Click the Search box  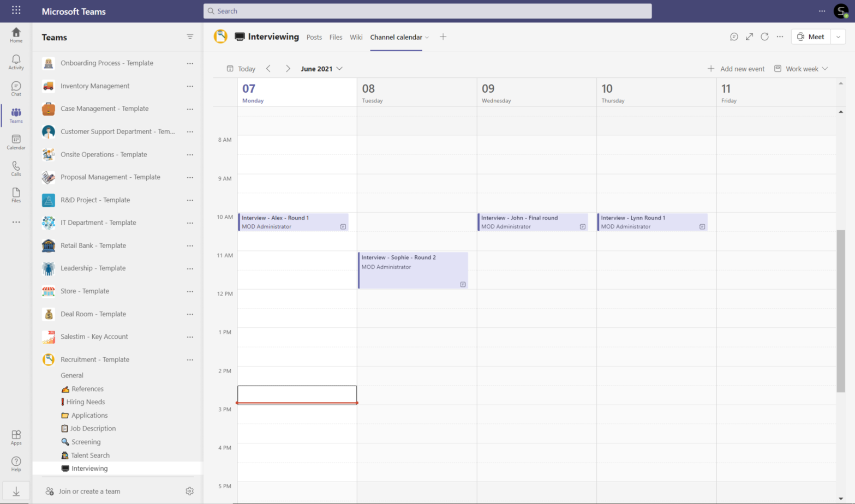[x=427, y=11]
